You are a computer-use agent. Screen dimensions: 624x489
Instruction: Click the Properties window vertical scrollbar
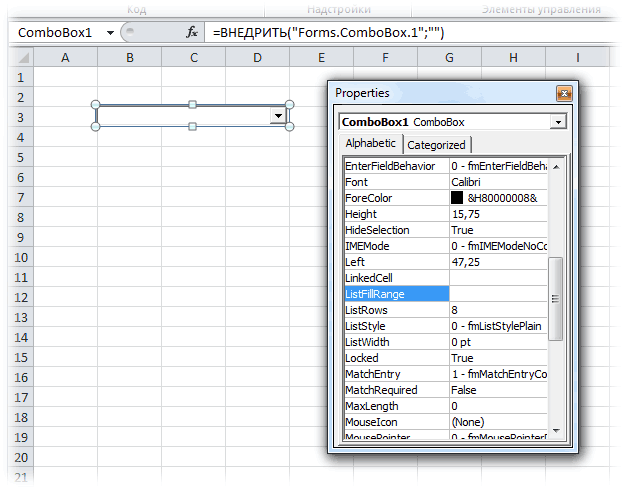557,298
